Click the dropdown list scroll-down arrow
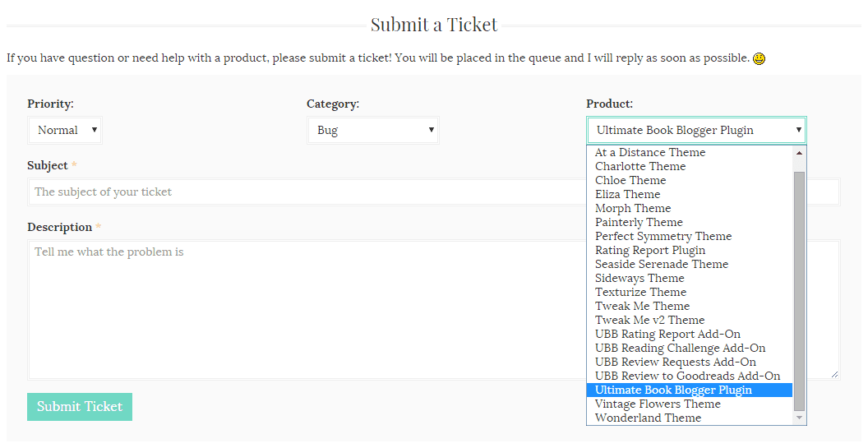 point(799,418)
